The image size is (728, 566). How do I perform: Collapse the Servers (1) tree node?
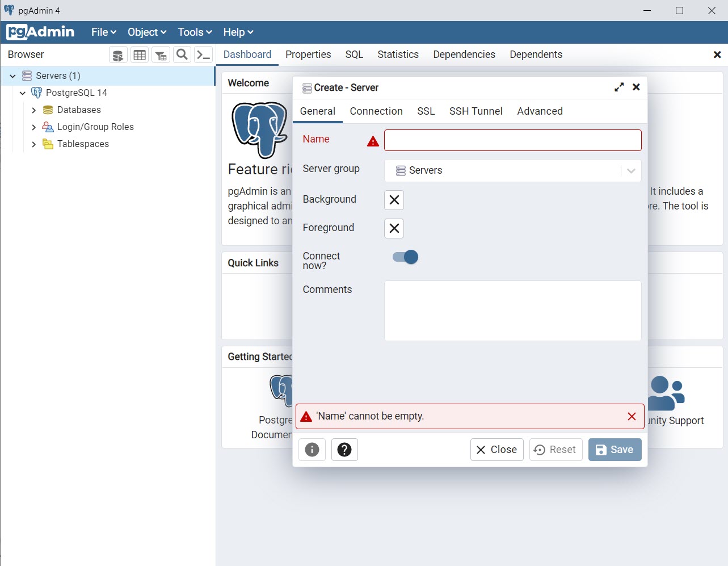pyautogui.click(x=12, y=76)
